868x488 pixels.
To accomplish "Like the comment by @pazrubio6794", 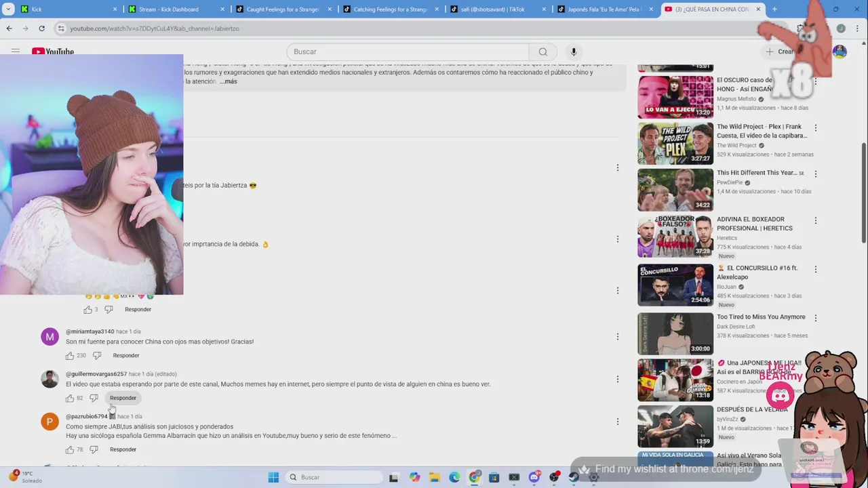I will click(70, 449).
